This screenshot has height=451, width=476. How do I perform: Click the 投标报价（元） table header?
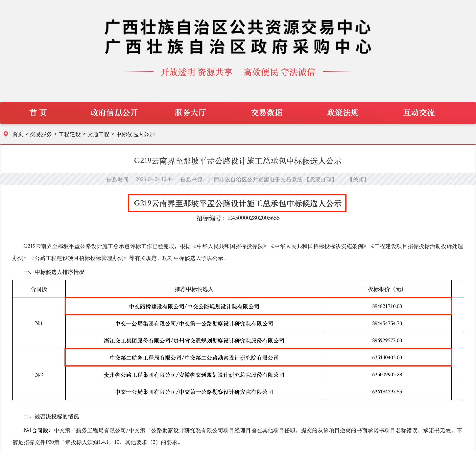387,289
